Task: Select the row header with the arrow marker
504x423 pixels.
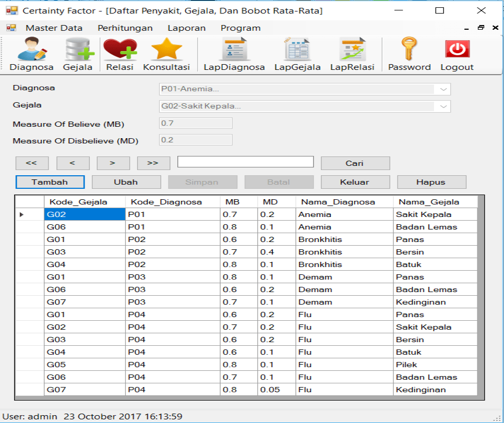Action: tap(30, 214)
